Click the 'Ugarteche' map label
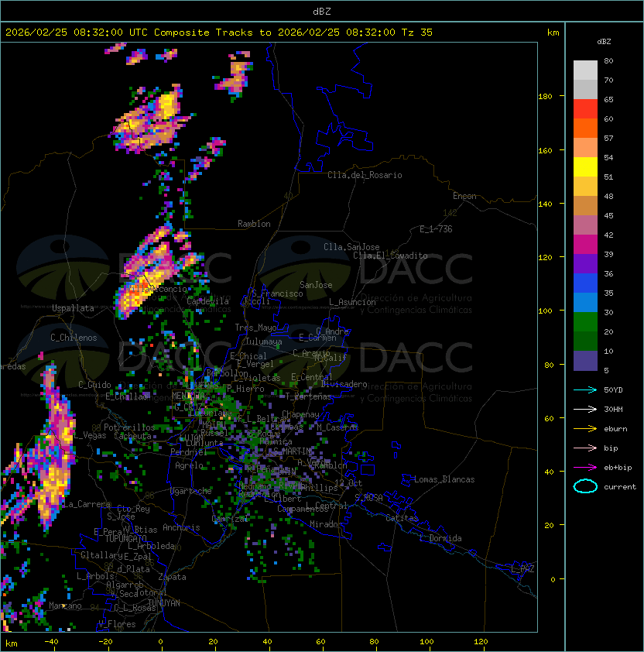This screenshot has height=652, width=644. tap(191, 491)
